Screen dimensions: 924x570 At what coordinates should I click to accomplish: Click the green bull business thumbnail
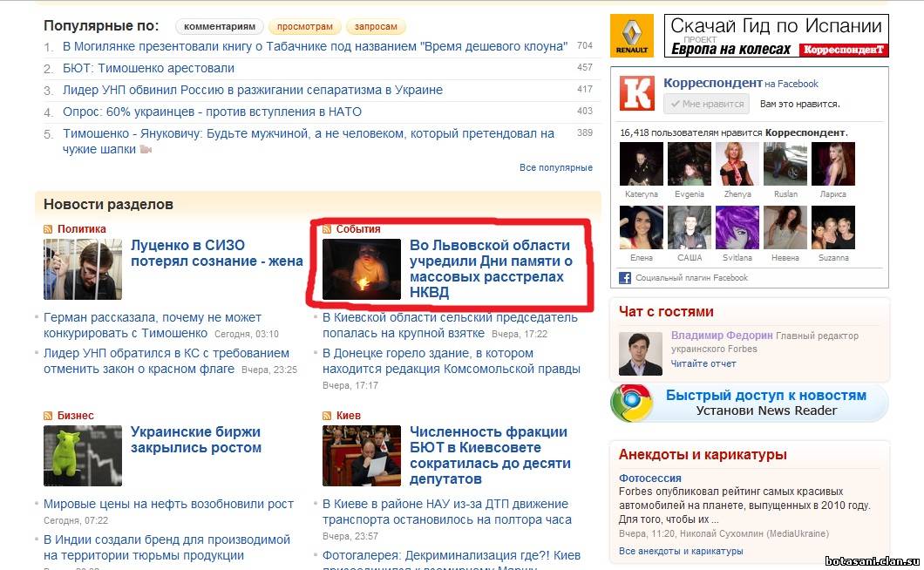click(83, 456)
